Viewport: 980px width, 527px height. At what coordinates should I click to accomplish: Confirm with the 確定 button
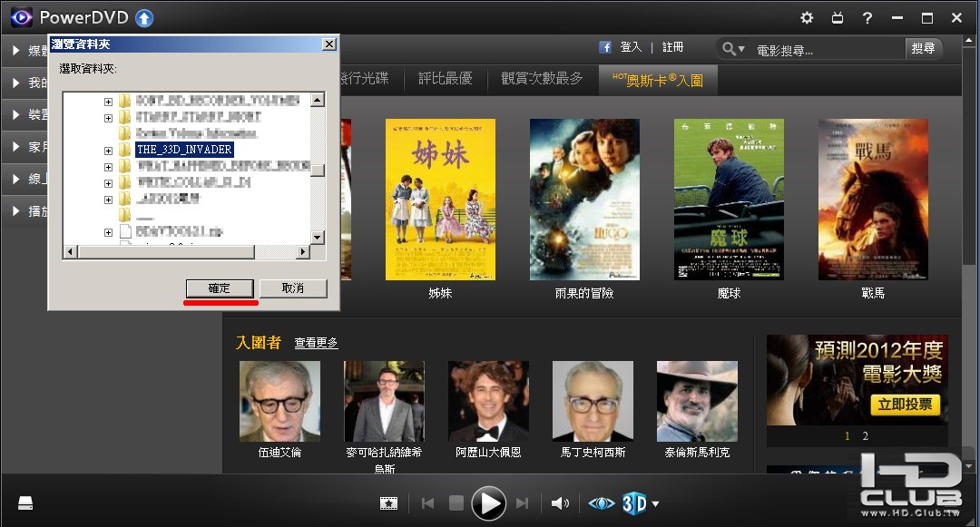(220, 288)
